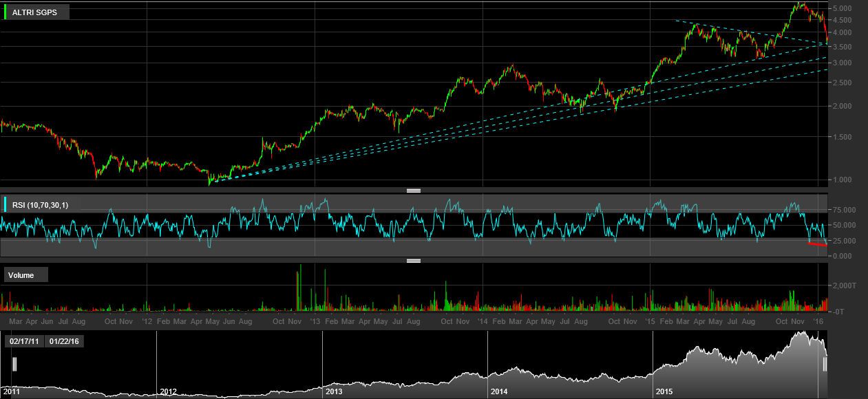The image size is (868, 399).
Task: Click the '13 label on the time axis
Action: [x=316, y=321]
